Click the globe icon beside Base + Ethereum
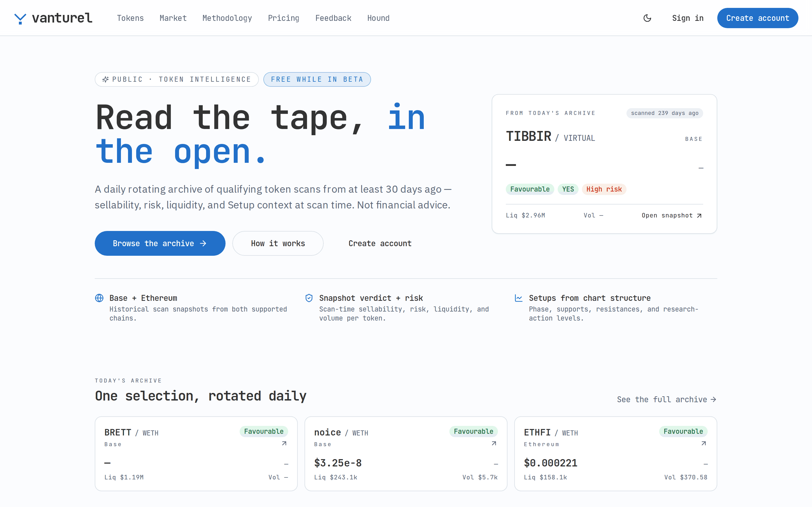The width and height of the screenshot is (812, 507). point(99,298)
